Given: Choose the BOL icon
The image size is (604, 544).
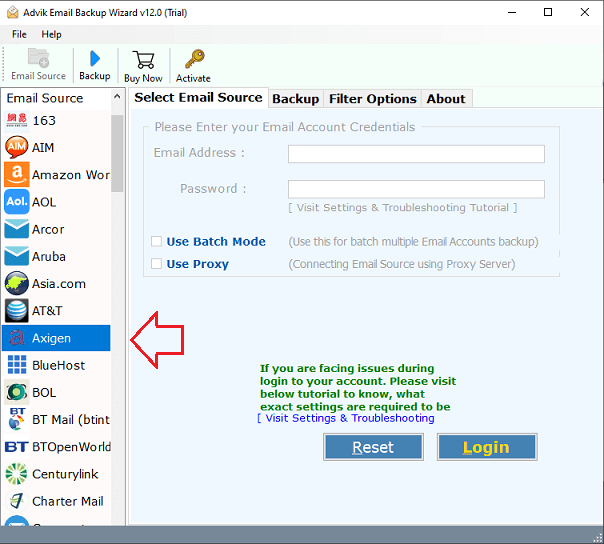Looking at the screenshot, I should click(x=17, y=392).
